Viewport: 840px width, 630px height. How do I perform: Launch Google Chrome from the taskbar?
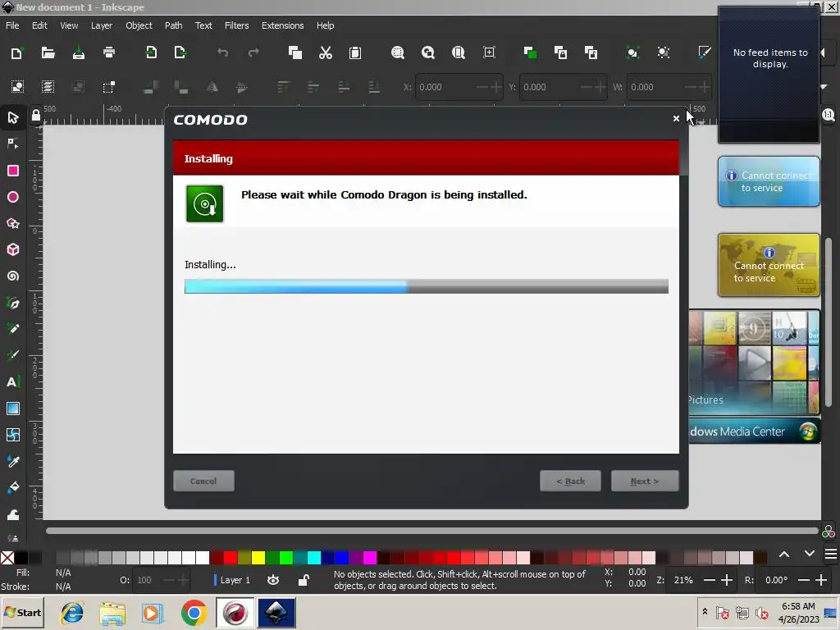pos(194,613)
